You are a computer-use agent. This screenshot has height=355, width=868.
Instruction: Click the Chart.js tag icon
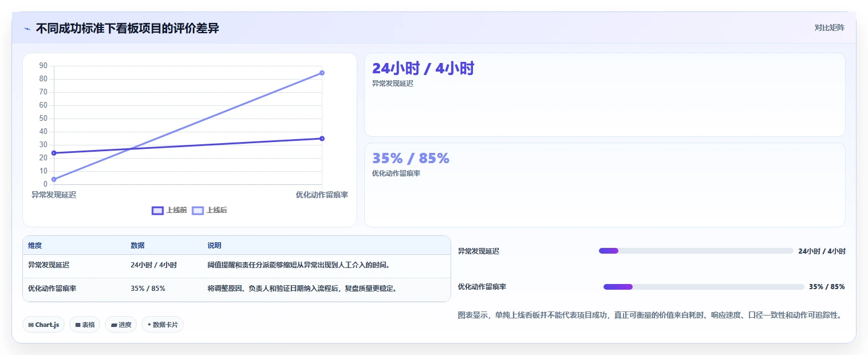coord(31,325)
